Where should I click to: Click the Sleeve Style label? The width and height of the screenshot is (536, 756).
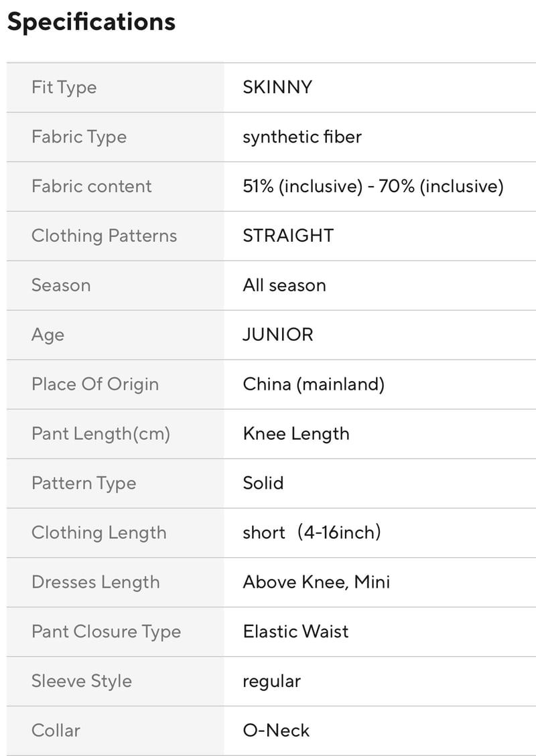coord(82,682)
